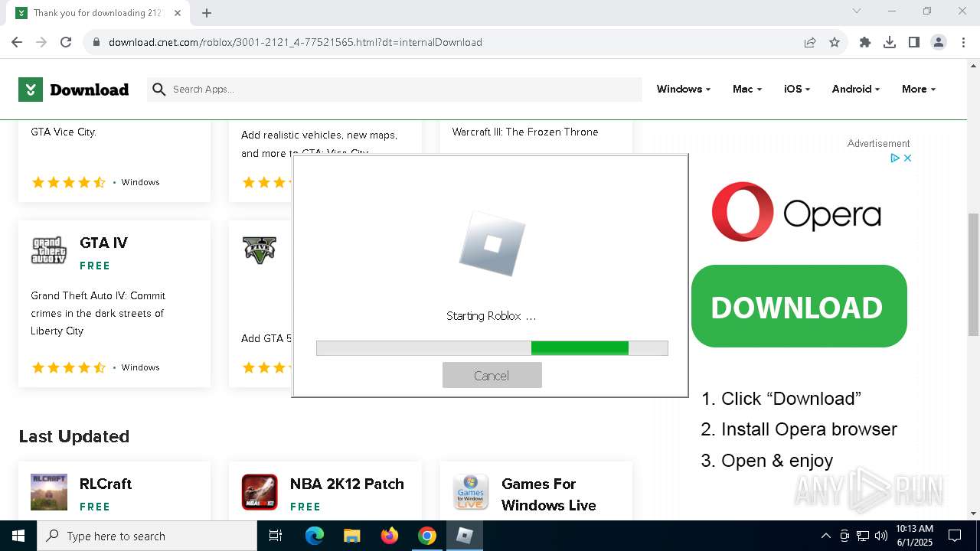Select the 'Thank you for downloading' tab
The height and width of the screenshot is (551, 980).
96,13
